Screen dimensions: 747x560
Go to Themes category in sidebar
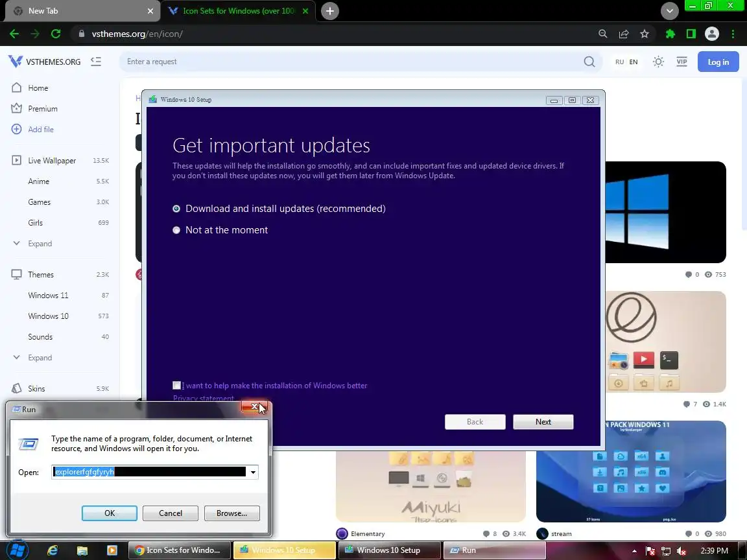(x=40, y=275)
